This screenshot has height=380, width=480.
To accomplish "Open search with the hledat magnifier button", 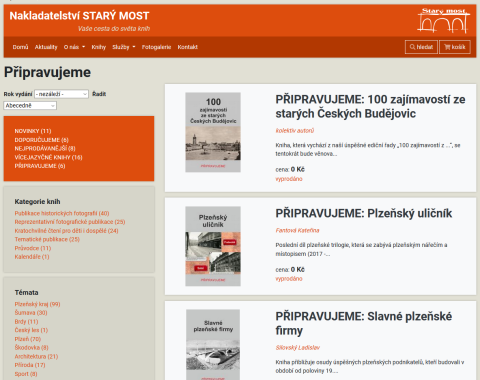I will click(421, 47).
